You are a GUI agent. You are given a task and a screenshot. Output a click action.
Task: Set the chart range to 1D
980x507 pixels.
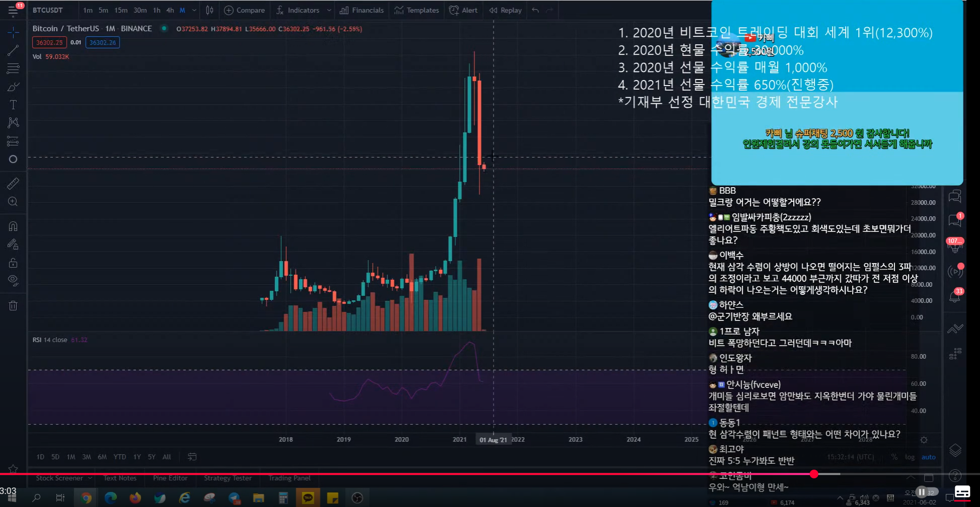pos(40,457)
